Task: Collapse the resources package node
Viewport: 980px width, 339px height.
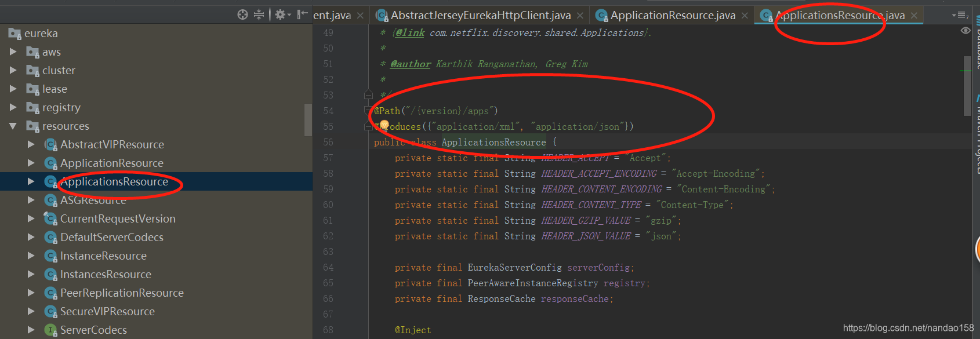Action: pyautogui.click(x=13, y=126)
